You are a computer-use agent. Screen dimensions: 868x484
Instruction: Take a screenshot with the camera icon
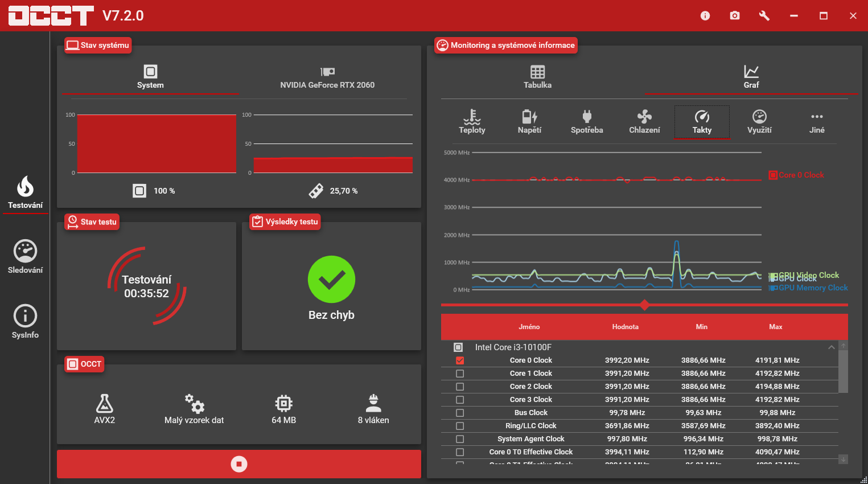coord(735,15)
